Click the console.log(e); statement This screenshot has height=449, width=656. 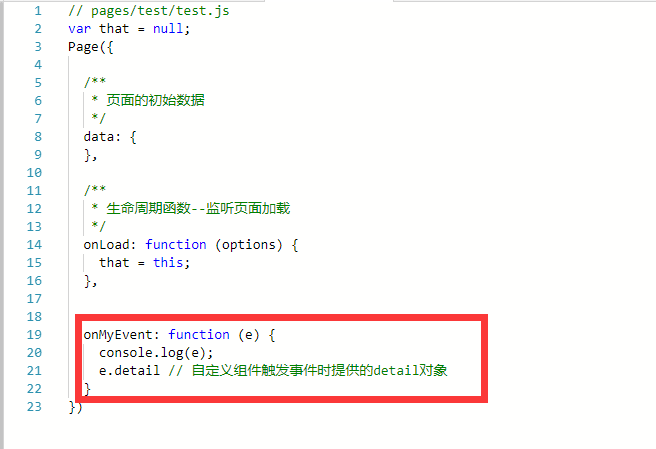(x=156, y=353)
